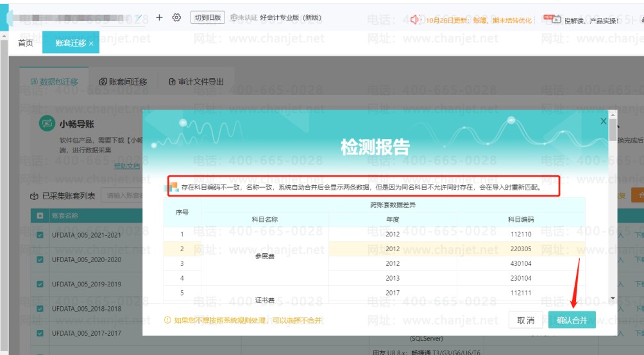This screenshot has height=355, width=644.
Task: Click the plus icon to add tab
Action: [x=159, y=17]
